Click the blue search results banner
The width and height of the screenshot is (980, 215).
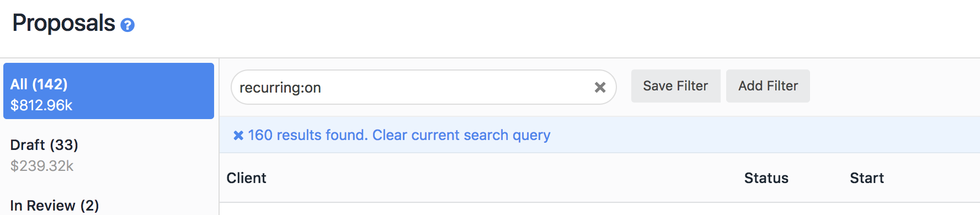point(599,135)
